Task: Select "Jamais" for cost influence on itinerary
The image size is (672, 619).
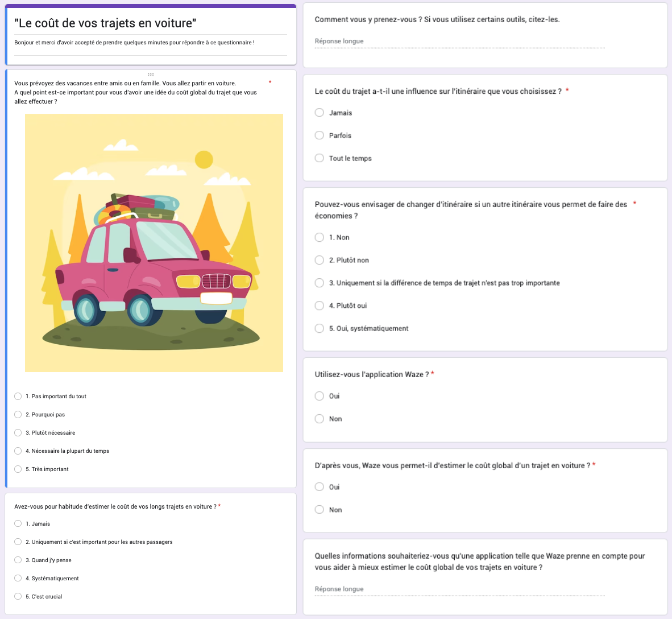Action: coord(320,113)
